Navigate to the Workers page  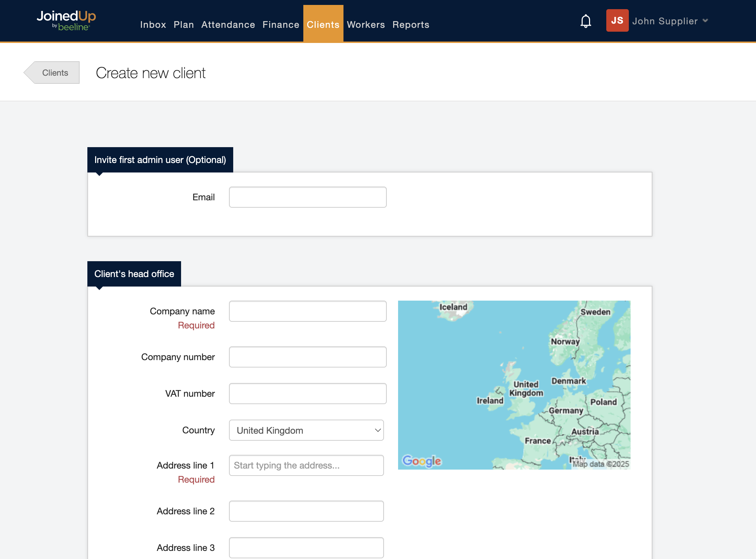tap(366, 25)
